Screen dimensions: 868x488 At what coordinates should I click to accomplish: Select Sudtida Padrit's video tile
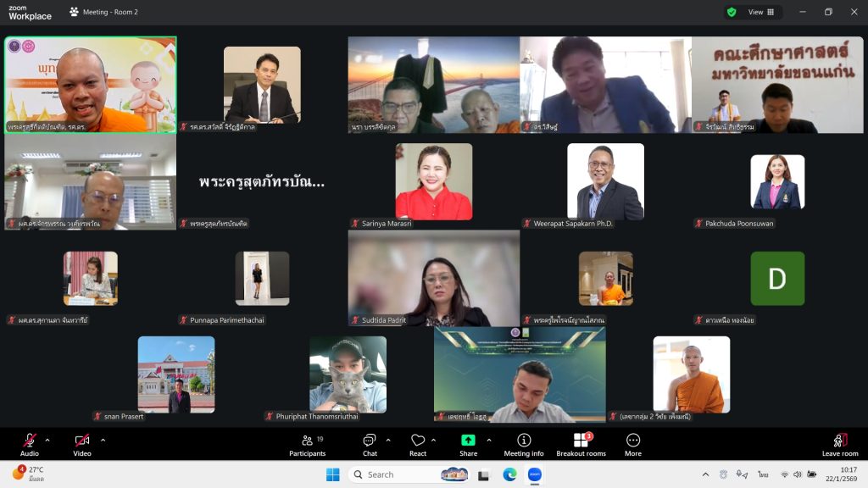click(x=433, y=278)
